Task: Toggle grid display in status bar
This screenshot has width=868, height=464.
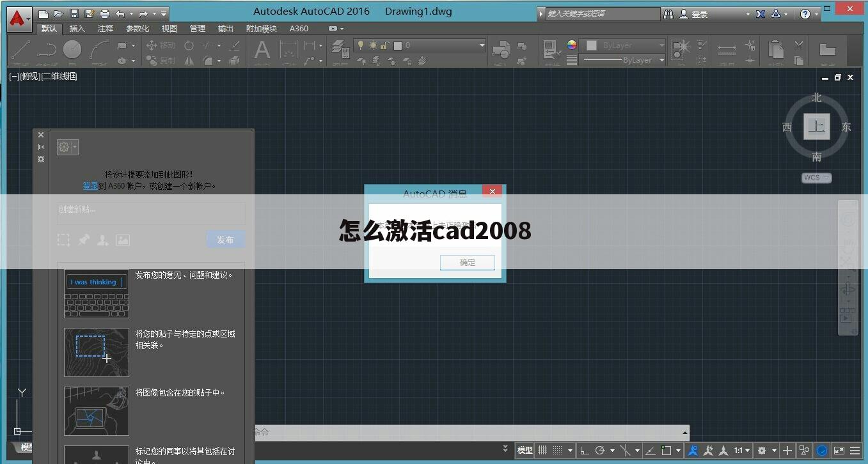Action: (x=542, y=451)
